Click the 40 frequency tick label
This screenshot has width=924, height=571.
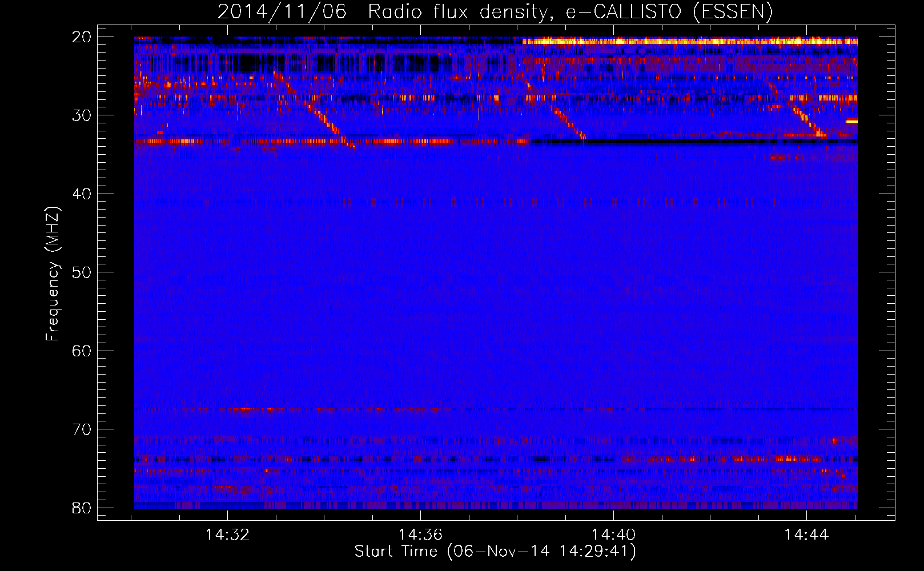[82, 194]
